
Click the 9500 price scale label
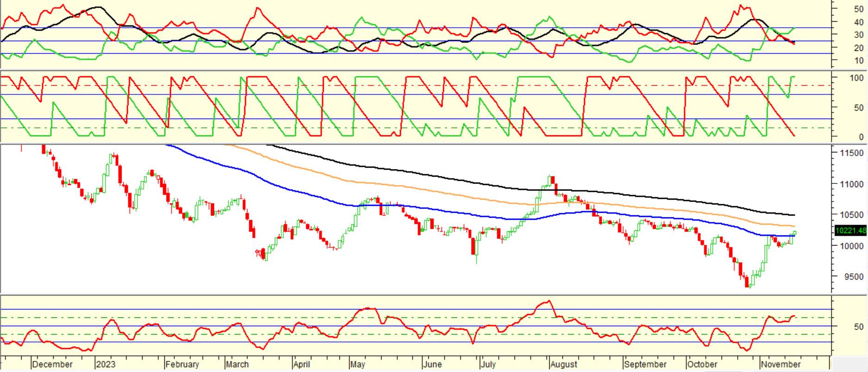coord(854,277)
